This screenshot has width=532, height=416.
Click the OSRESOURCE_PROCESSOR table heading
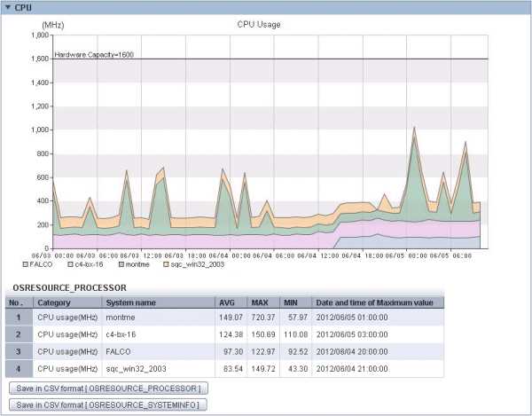click(x=69, y=287)
